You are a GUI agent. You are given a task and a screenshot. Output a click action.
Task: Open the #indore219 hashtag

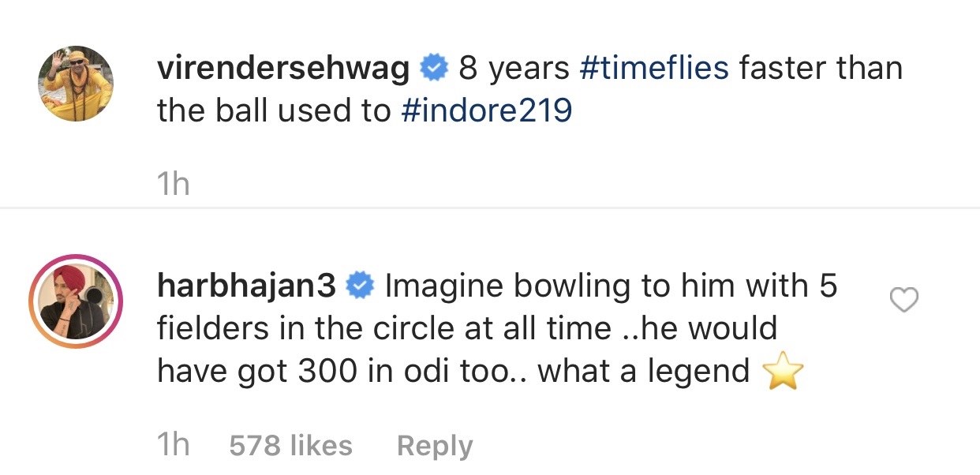click(x=485, y=111)
